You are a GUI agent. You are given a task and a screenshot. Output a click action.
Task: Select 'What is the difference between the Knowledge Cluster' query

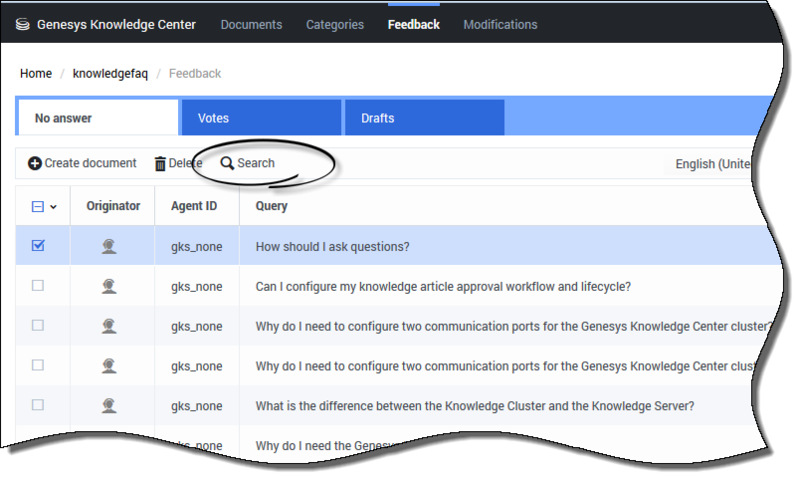474,406
